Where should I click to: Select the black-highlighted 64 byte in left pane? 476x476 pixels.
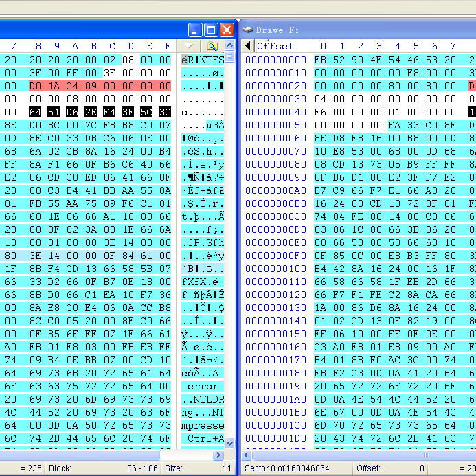[x=35, y=112]
